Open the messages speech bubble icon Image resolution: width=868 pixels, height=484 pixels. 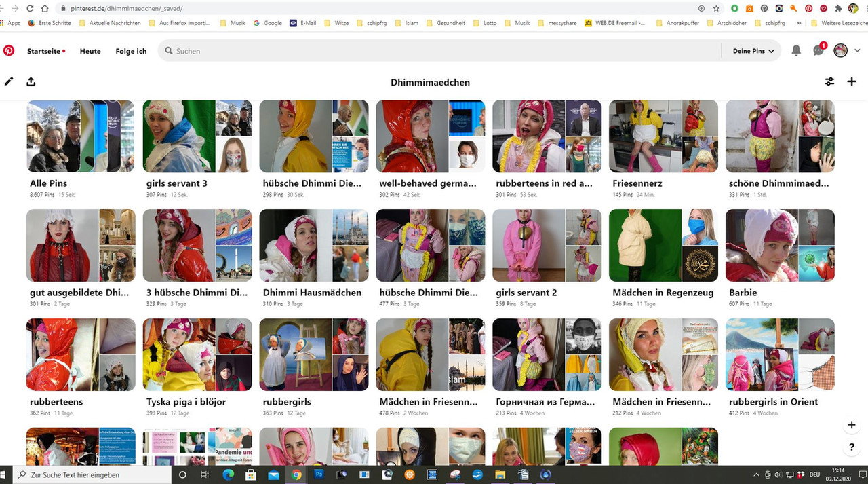point(818,51)
